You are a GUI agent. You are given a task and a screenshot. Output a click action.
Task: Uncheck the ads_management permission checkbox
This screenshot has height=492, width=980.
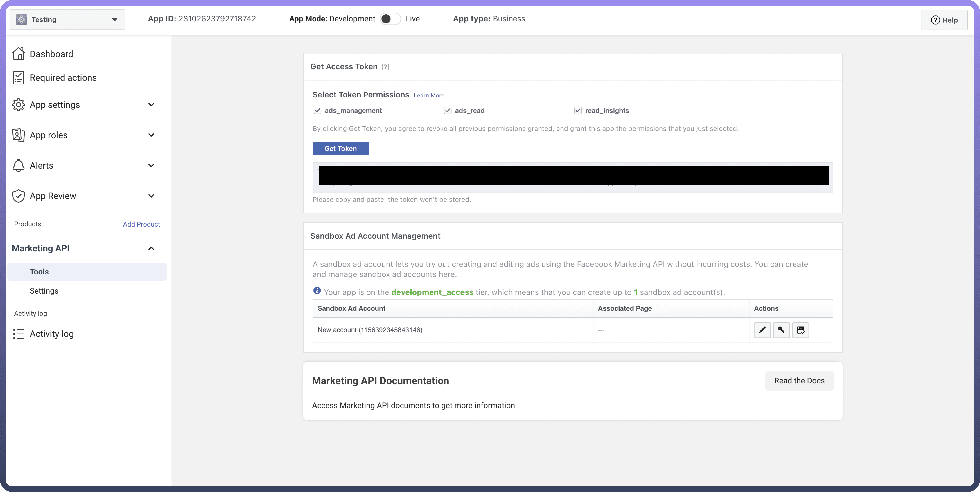[318, 110]
